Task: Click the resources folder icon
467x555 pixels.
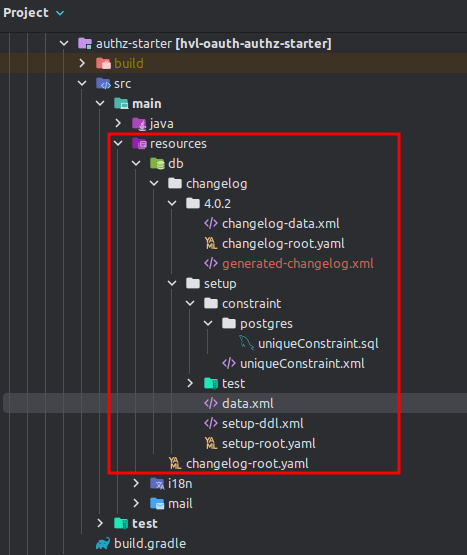Action: click(x=139, y=144)
